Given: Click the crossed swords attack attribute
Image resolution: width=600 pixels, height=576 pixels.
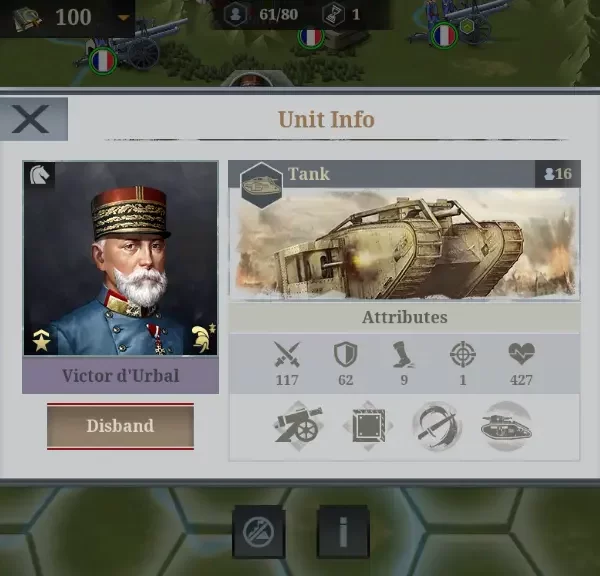Looking at the screenshot, I should tap(287, 355).
